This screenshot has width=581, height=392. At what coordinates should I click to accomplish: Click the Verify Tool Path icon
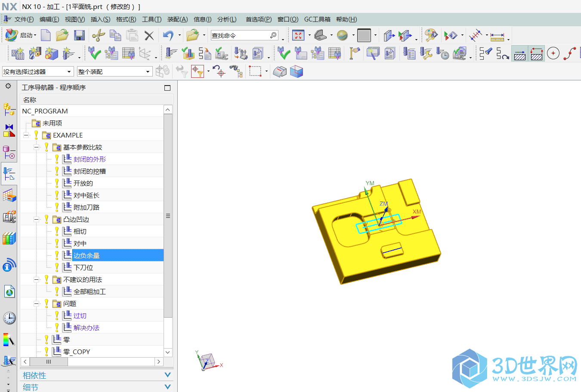(x=188, y=53)
